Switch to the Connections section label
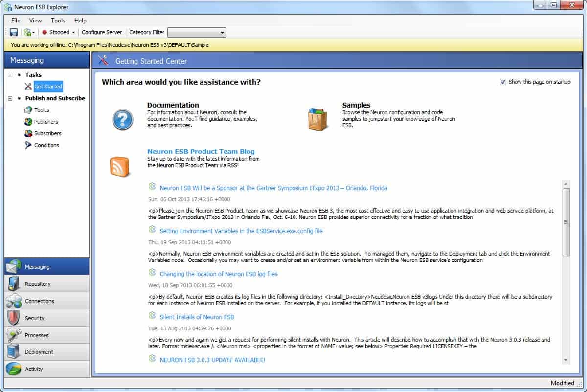The height and width of the screenshot is (392, 587). [40, 301]
